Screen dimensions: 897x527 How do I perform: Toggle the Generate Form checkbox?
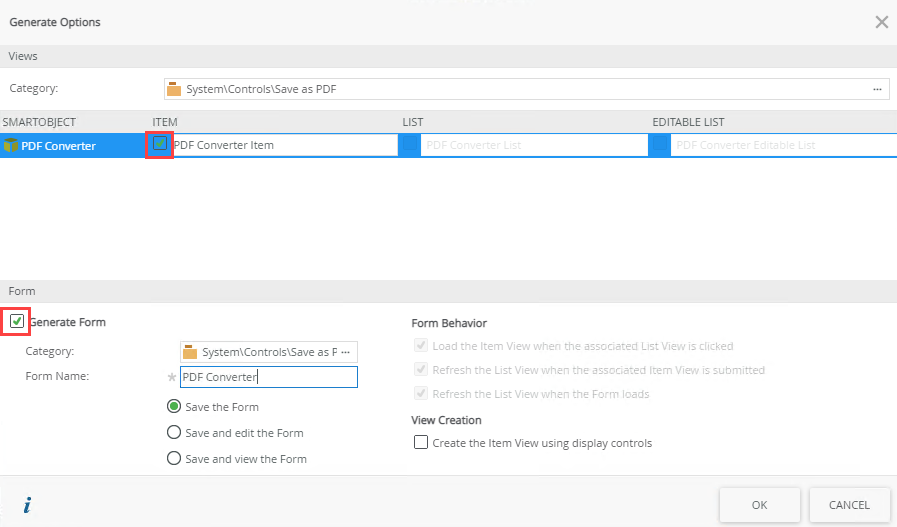pyautogui.click(x=17, y=322)
